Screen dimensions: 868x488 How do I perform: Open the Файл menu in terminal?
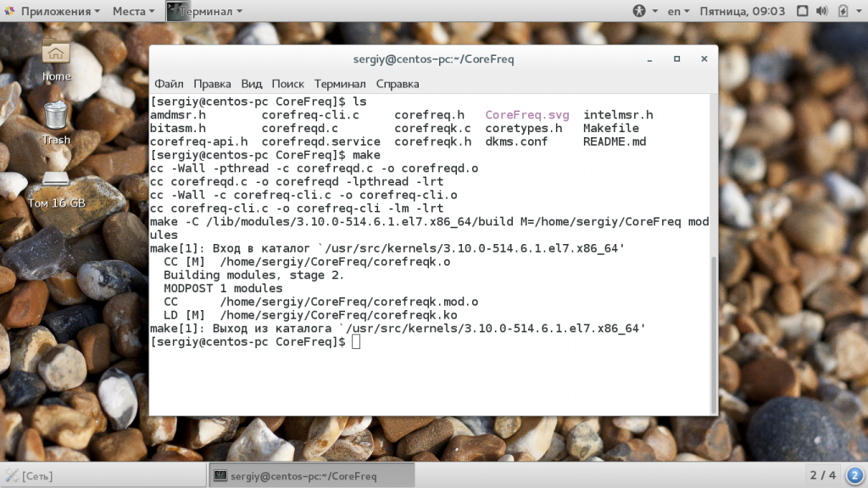169,84
